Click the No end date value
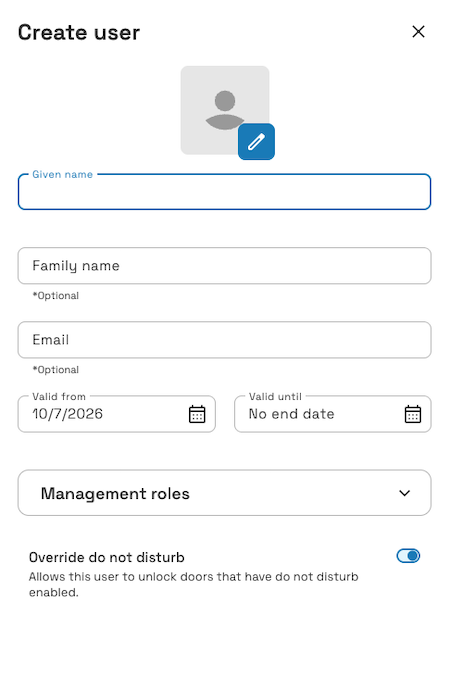450x677 pixels. point(292,414)
